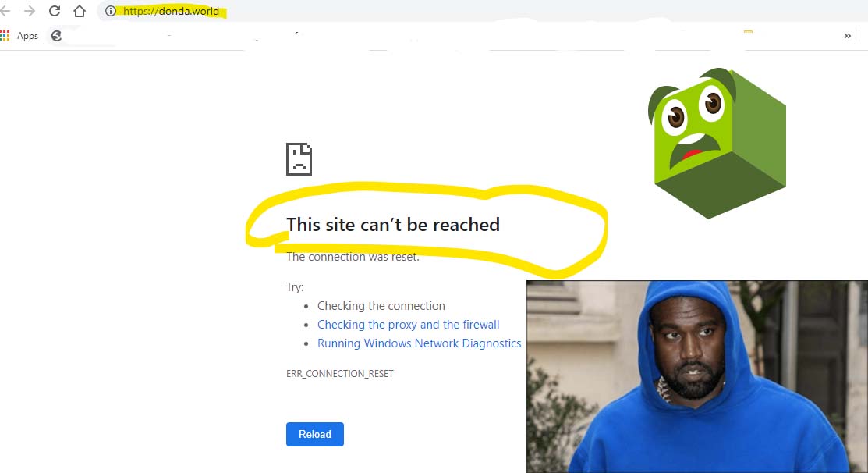868x473 pixels.
Task: Click 'The connection was reset.' text
Action: (x=353, y=257)
